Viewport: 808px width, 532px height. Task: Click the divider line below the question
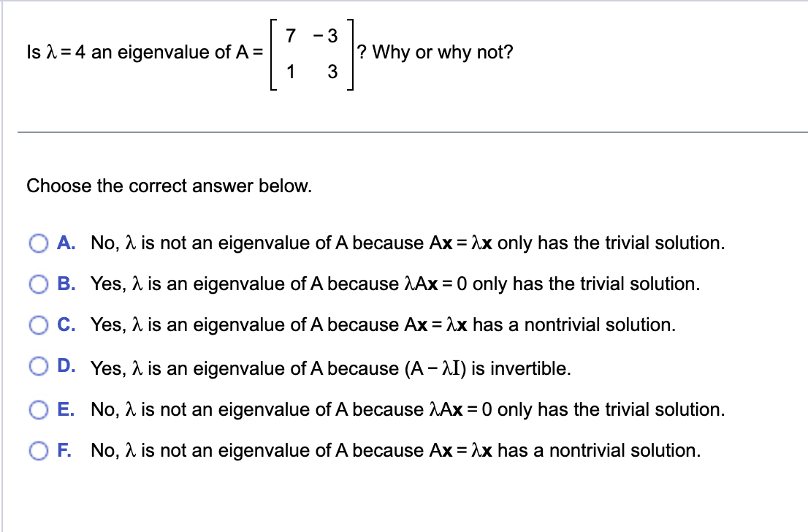[404, 130]
